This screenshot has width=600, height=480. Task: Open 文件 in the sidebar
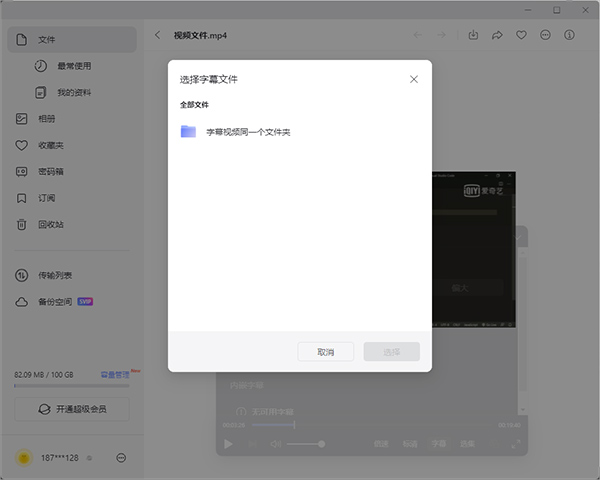click(46, 40)
